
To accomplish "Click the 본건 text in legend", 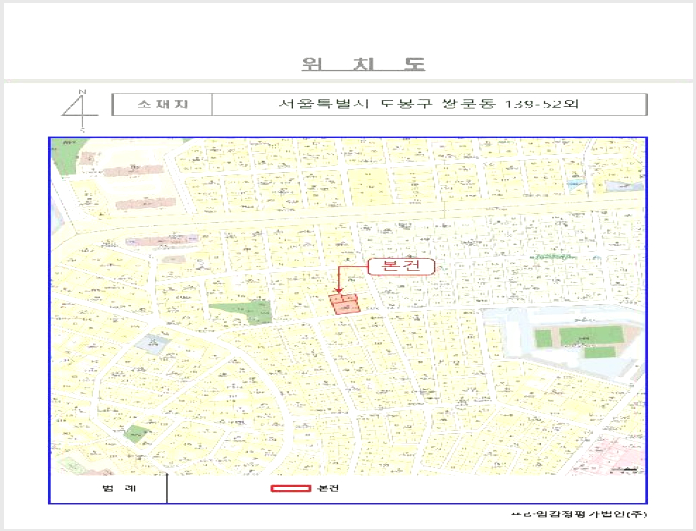I will pos(328,488).
